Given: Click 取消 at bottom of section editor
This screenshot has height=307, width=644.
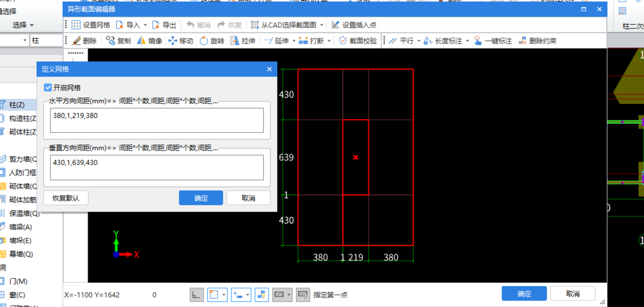Looking at the screenshot, I should pos(573,294).
